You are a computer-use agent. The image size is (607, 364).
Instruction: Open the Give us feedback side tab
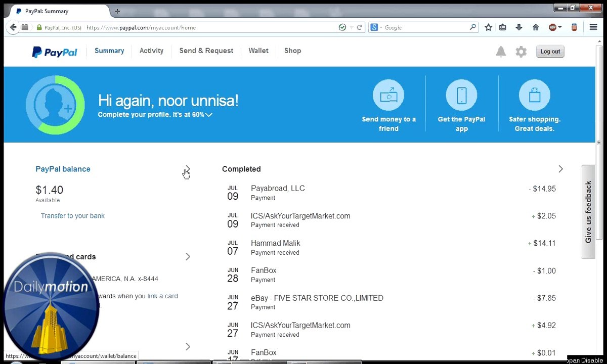588,212
